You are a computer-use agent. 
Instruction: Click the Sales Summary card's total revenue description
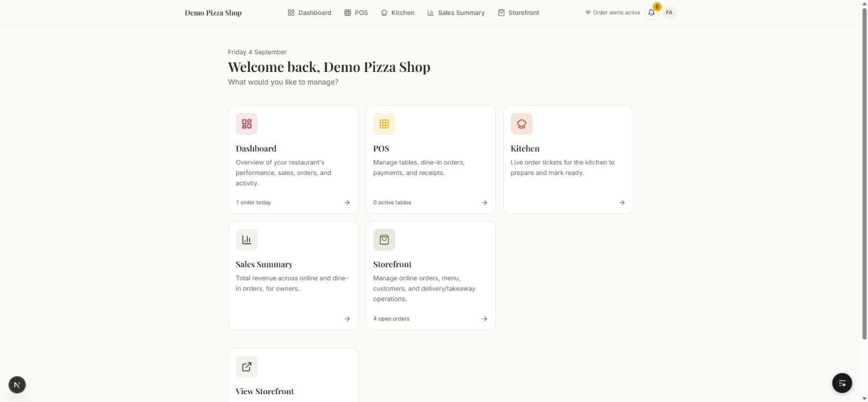tap(292, 284)
